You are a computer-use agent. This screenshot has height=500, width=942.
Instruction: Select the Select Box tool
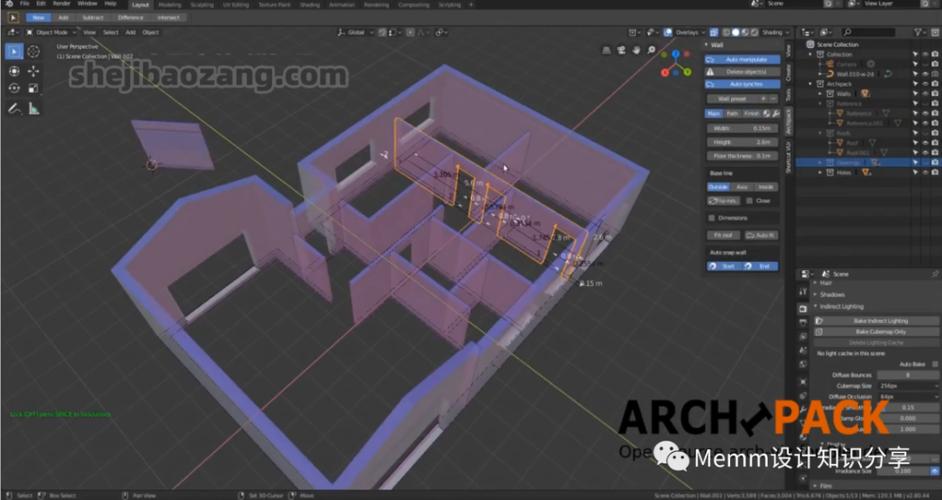click(x=14, y=52)
